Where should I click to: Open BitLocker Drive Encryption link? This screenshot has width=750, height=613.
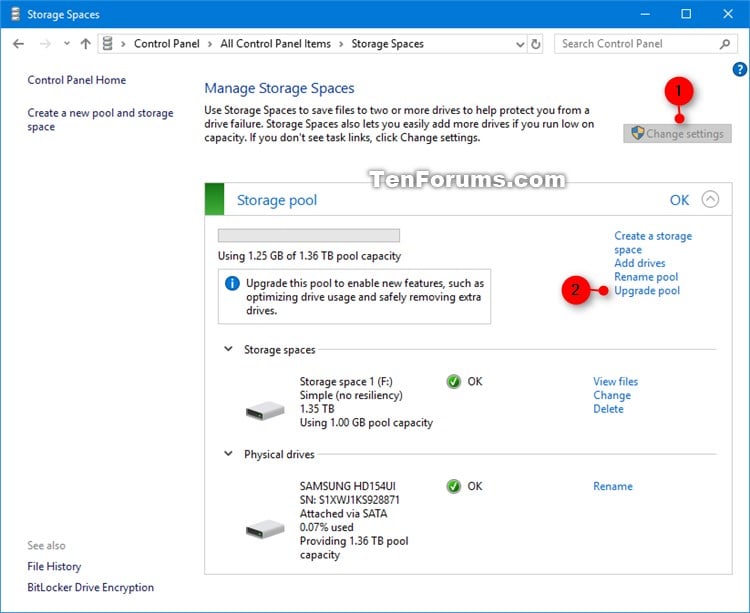tap(90, 588)
